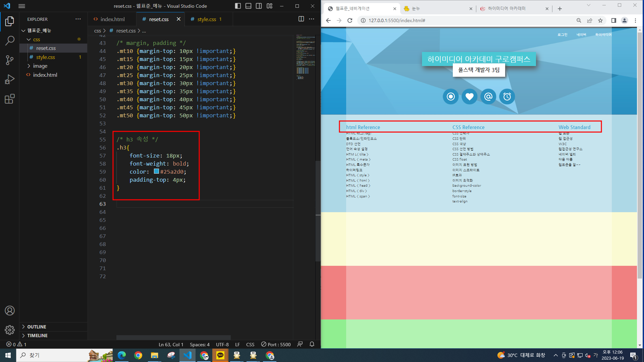
Task: Collapse the css folder in Explorer
Action: (x=36, y=40)
